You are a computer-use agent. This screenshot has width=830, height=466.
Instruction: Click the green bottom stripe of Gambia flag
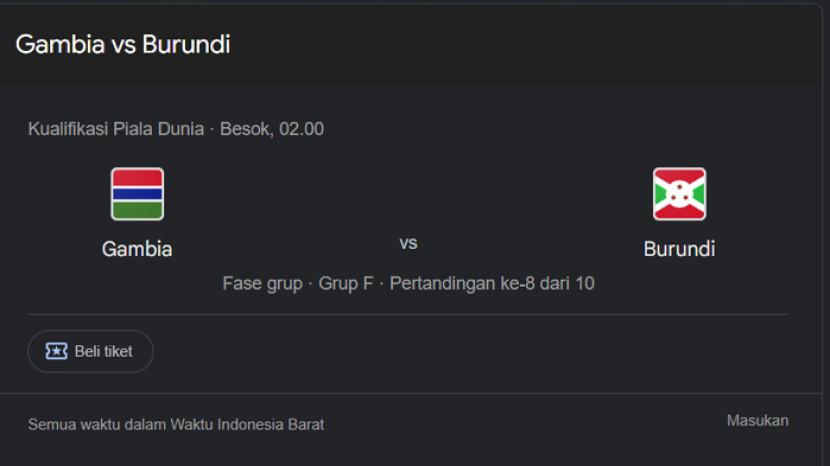click(137, 209)
